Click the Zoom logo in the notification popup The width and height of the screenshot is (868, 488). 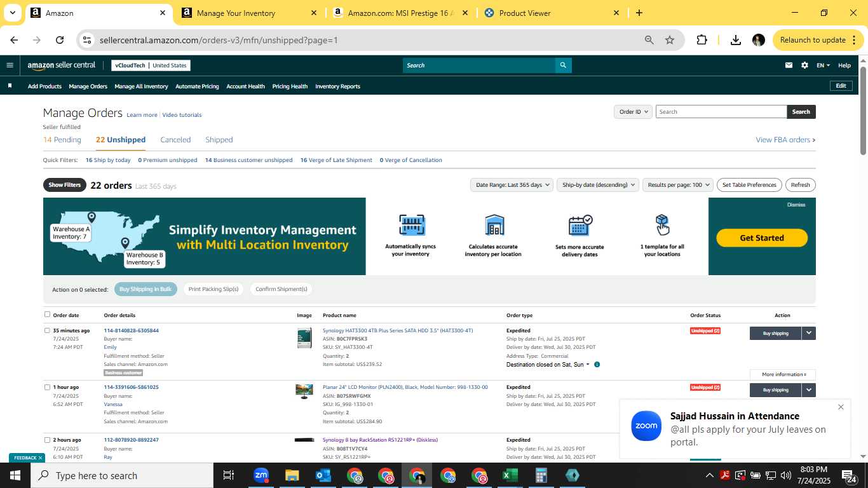tap(646, 426)
